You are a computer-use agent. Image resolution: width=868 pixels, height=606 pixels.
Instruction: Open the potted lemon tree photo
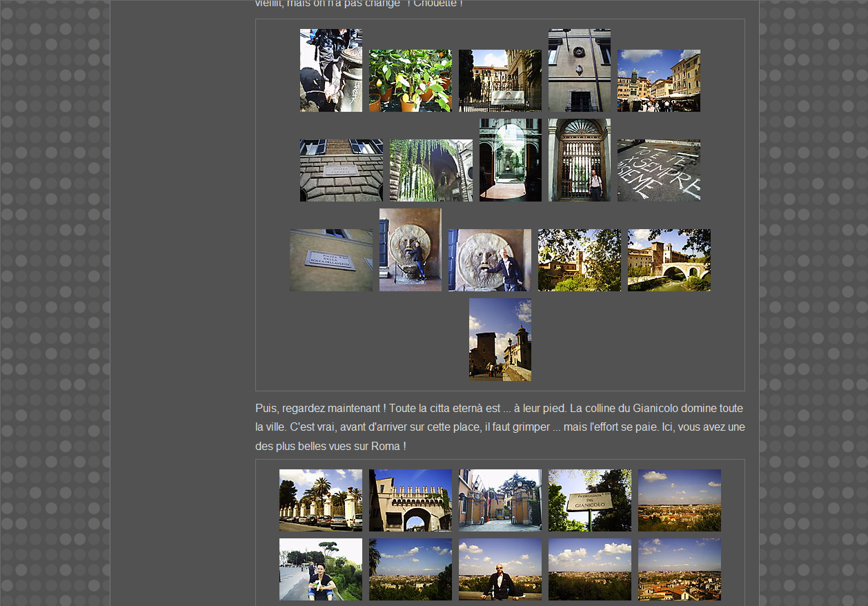tap(410, 81)
